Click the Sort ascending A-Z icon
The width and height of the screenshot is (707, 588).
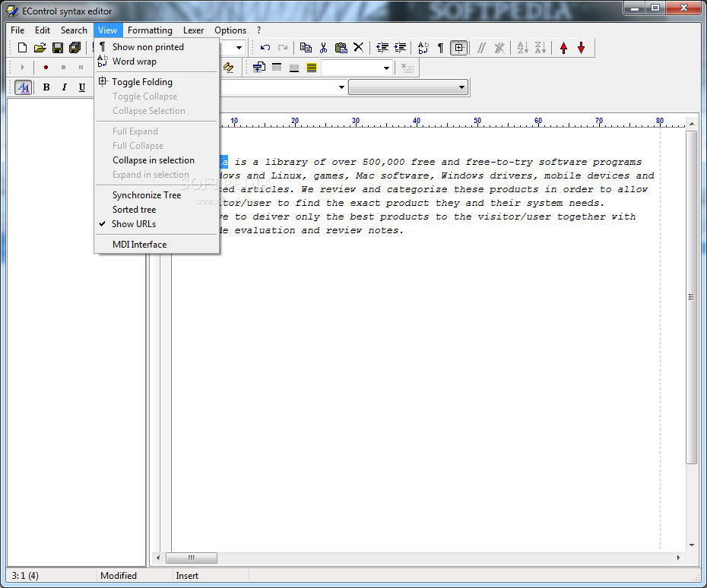pos(522,48)
